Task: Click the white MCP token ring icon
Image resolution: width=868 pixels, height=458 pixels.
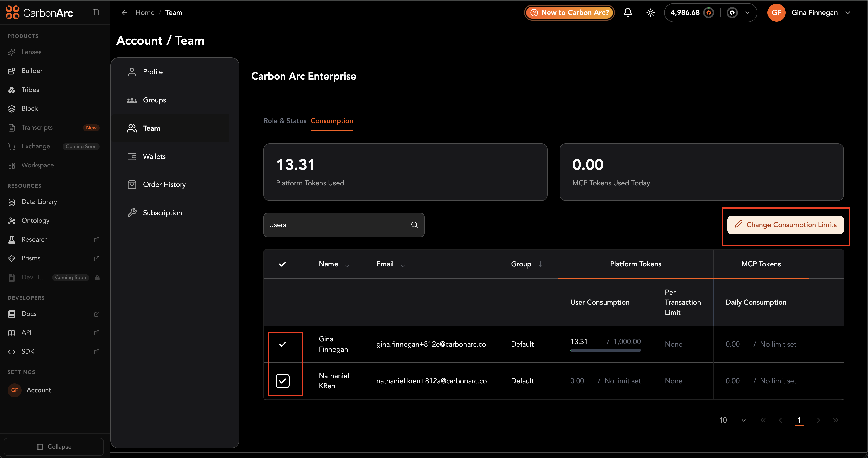Action: click(x=732, y=12)
